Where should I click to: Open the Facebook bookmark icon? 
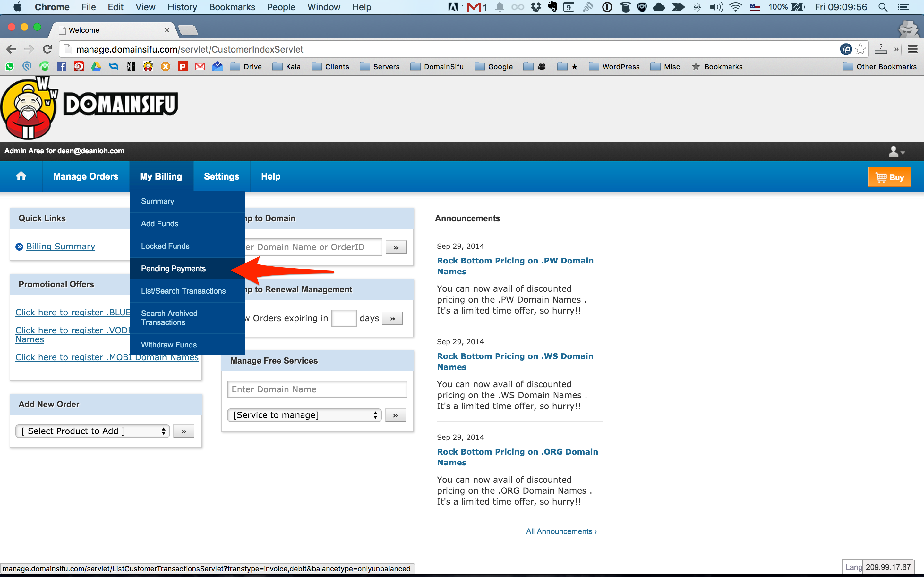coord(62,67)
